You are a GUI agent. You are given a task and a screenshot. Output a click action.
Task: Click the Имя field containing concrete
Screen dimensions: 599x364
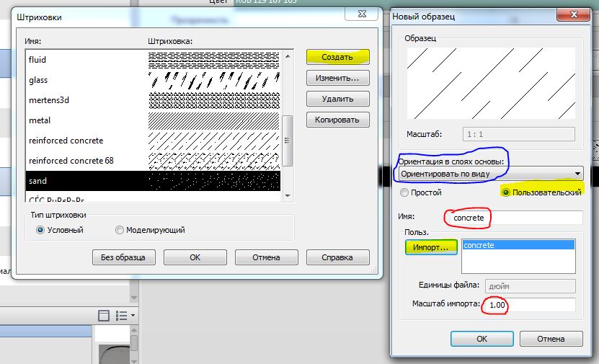(515, 218)
